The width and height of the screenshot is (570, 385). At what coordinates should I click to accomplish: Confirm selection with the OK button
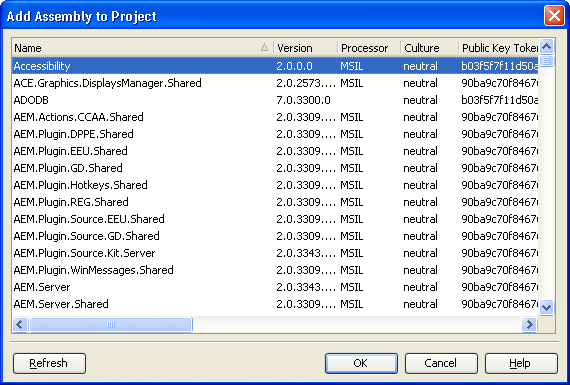pos(361,363)
